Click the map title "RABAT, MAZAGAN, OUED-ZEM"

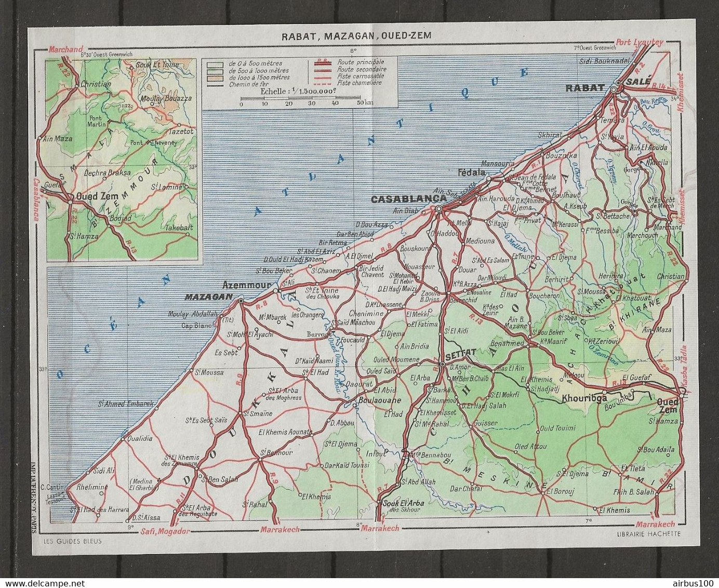[x=356, y=36]
